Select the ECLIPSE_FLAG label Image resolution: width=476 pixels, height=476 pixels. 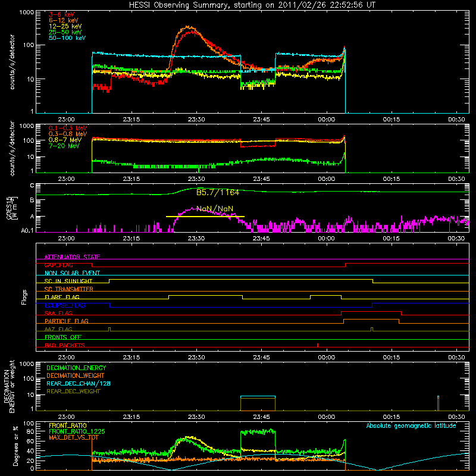[x=65, y=305]
